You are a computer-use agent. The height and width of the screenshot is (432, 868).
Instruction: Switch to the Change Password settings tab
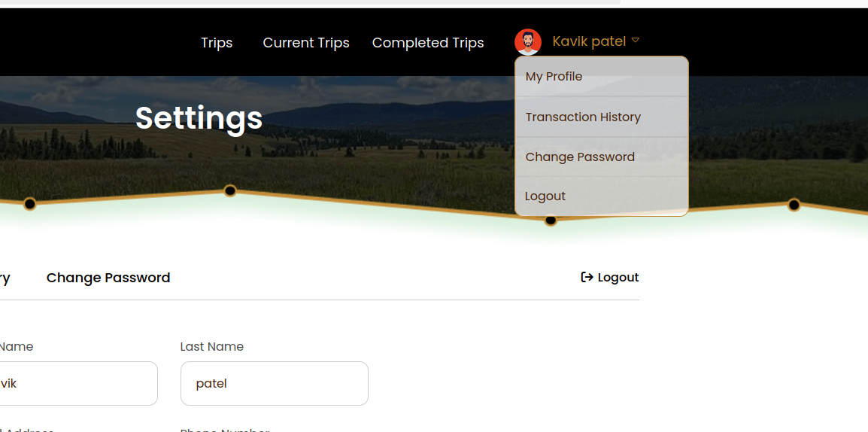pyautogui.click(x=108, y=278)
